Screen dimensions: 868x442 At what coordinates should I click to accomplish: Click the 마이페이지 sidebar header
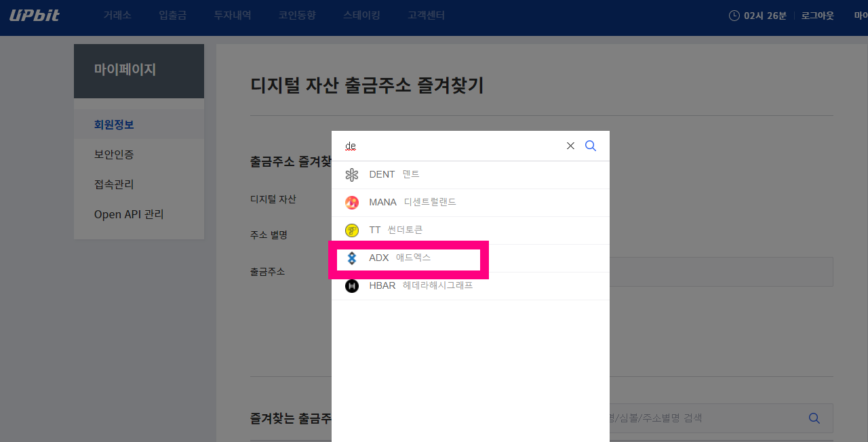click(139, 71)
